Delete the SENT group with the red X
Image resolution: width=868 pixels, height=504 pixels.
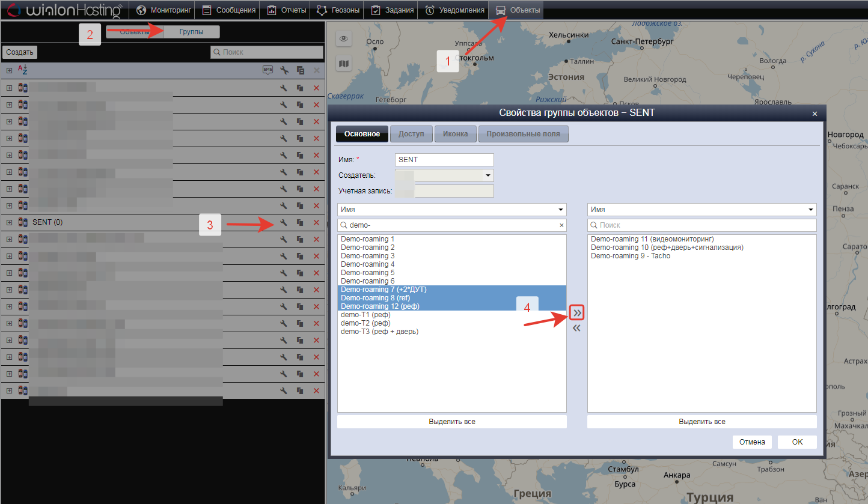[317, 223]
